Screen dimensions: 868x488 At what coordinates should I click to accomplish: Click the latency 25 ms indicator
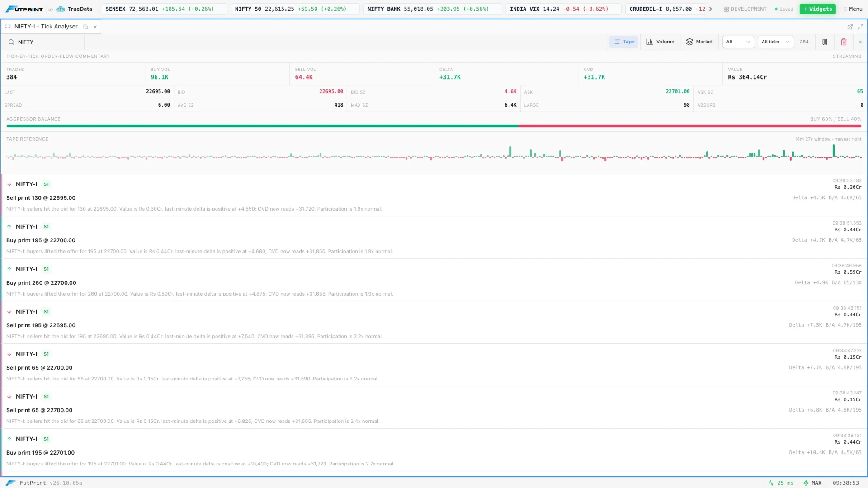tap(781, 483)
